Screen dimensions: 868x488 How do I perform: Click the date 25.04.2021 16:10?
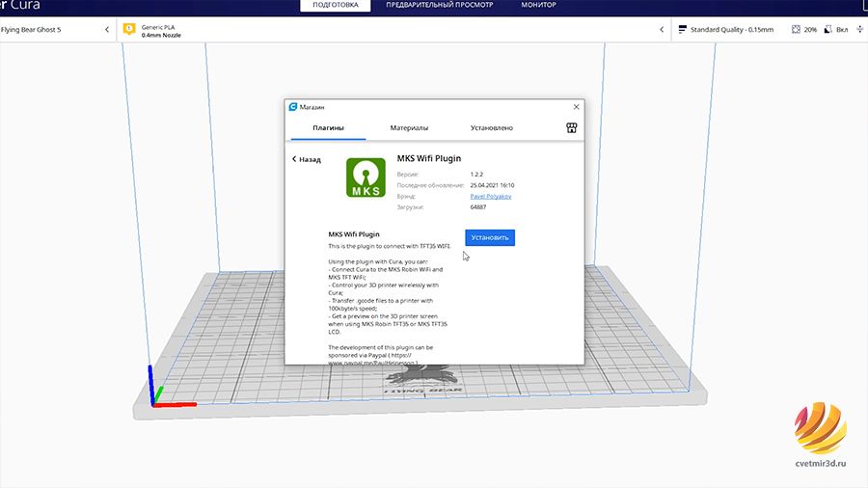(x=492, y=185)
